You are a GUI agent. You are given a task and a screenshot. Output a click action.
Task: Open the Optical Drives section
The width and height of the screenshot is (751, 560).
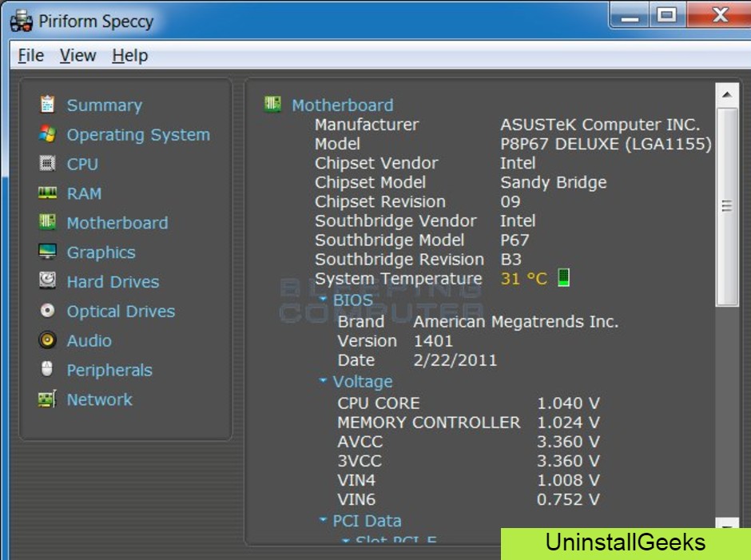[x=121, y=312]
